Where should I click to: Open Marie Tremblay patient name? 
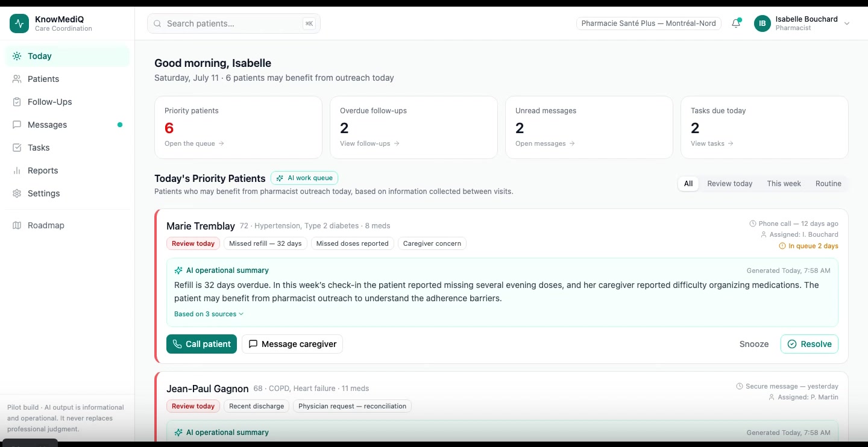point(201,226)
